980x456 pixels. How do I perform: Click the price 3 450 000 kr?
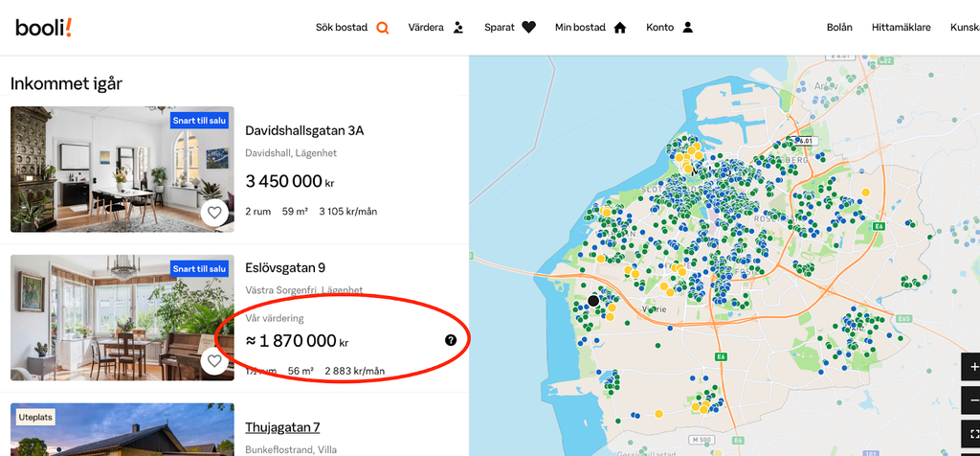289,181
